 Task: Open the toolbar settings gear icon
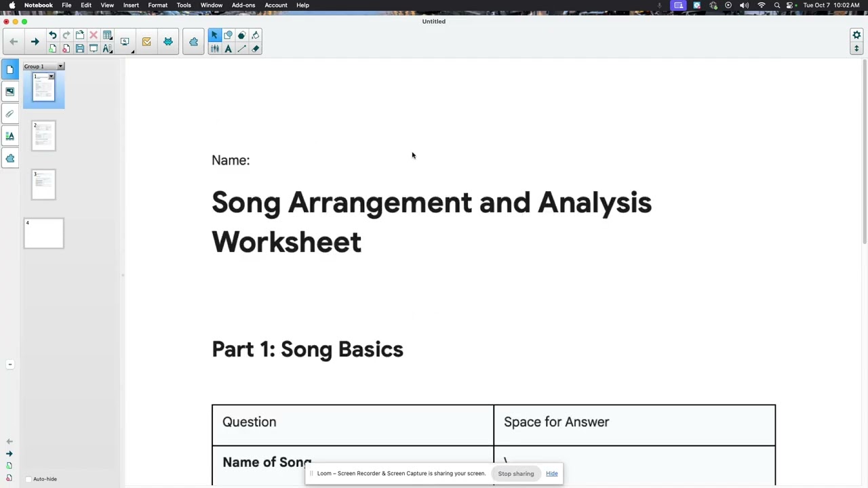856,35
